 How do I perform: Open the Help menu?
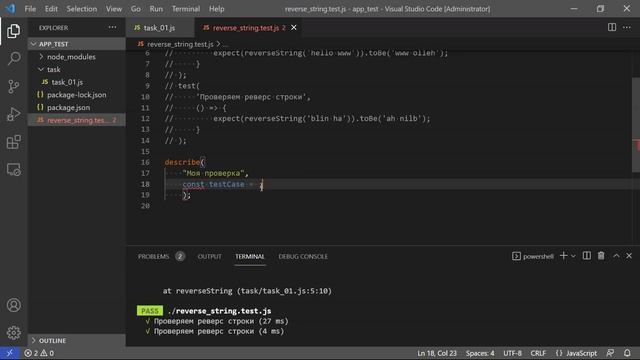click(216, 9)
